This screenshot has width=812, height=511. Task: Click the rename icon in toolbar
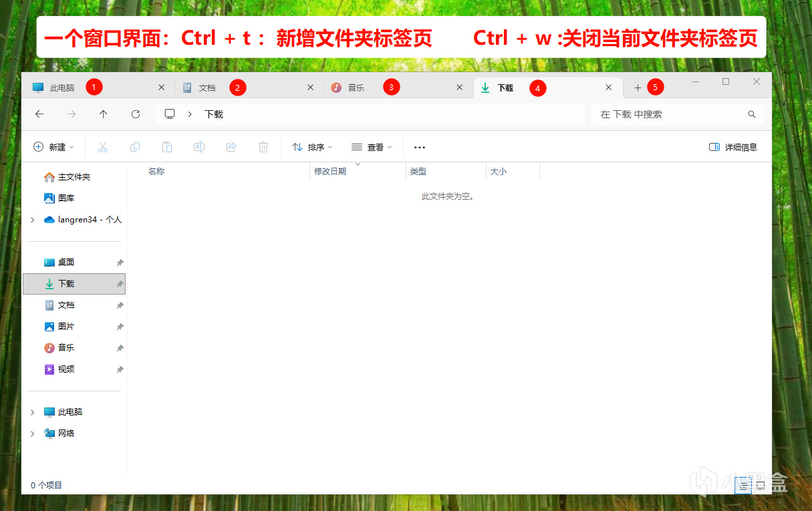pos(199,147)
